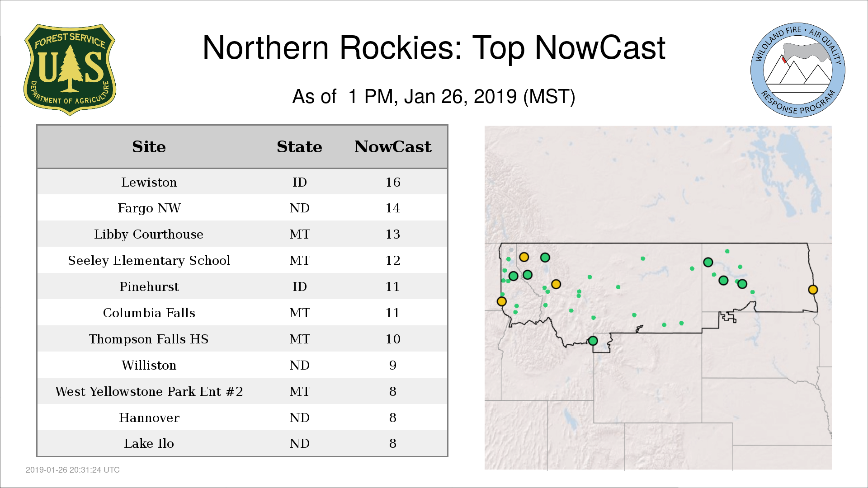Click Seeley Elementary School in the table
The height and width of the screenshot is (488, 868).
click(149, 261)
